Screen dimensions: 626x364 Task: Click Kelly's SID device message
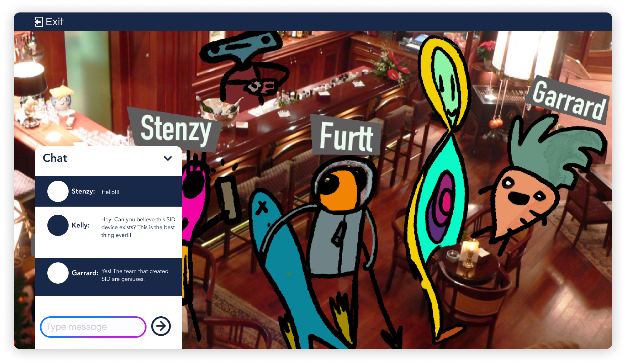[138, 227]
